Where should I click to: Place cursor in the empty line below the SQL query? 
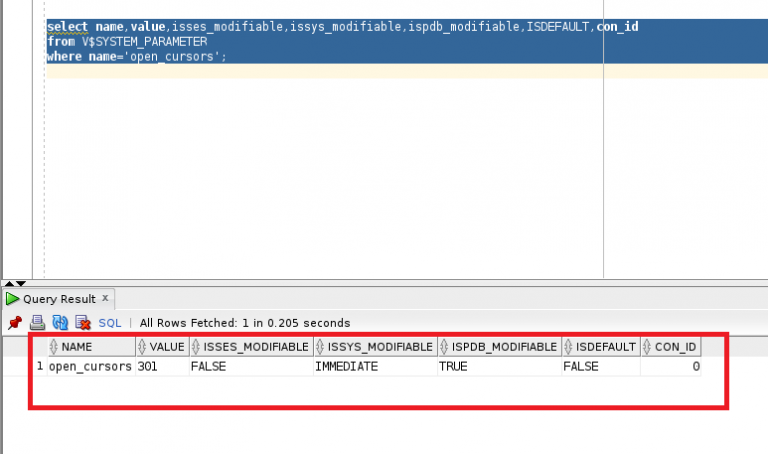407,71
